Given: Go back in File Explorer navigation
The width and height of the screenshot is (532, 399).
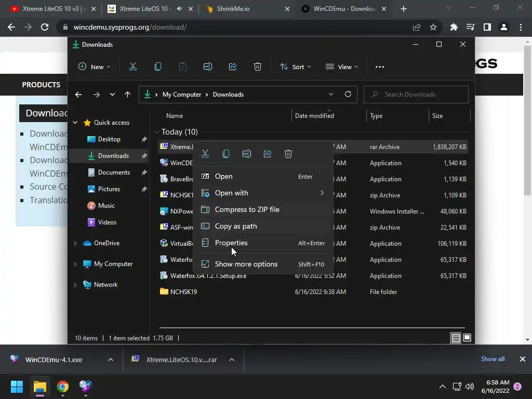Looking at the screenshot, I should pos(78,95).
